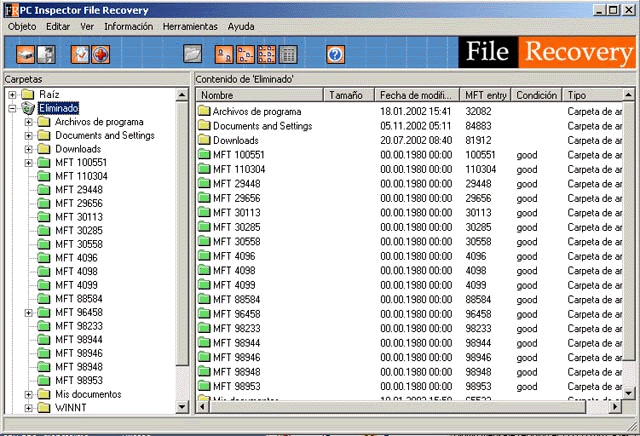640x436 pixels.
Task: Click the greyed details view icon
Action: click(x=288, y=54)
